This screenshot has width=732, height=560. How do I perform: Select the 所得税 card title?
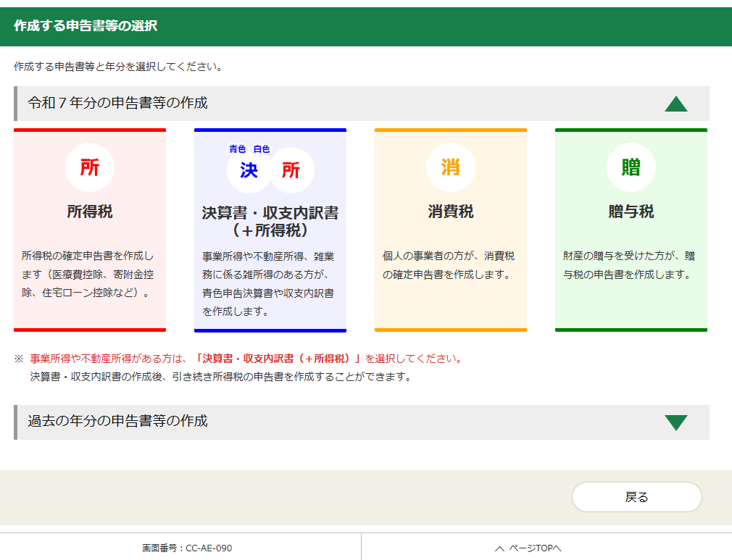[90, 212]
